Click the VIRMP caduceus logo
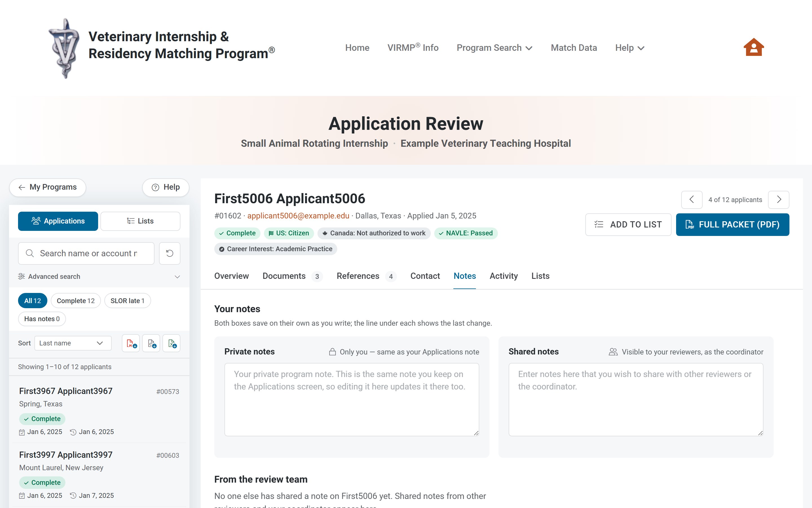The image size is (812, 508). 64,48
